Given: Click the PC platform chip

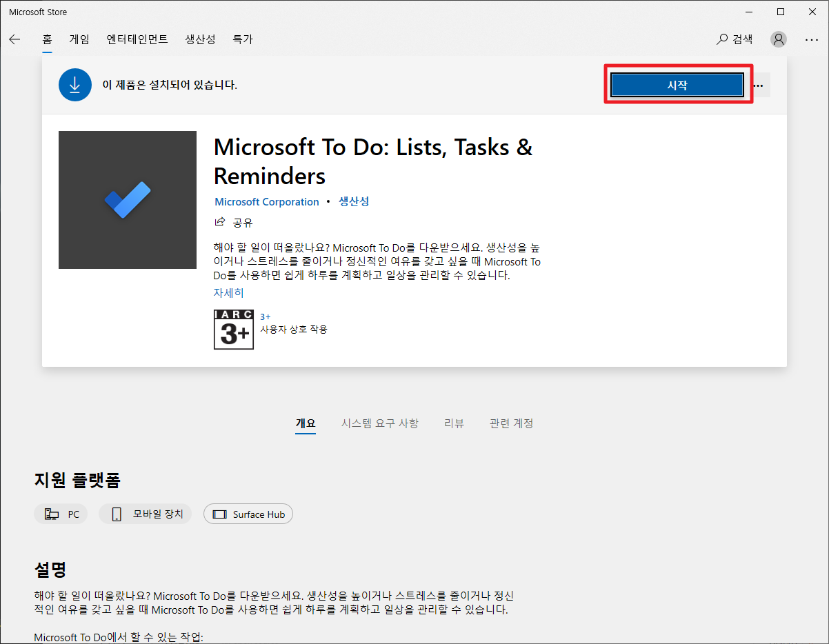Looking at the screenshot, I should coord(61,514).
